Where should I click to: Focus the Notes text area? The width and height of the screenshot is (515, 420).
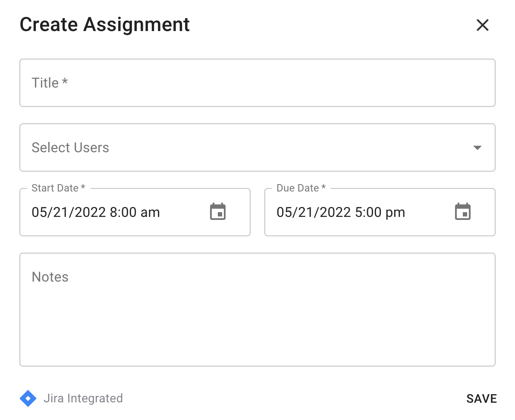click(257, 309)
